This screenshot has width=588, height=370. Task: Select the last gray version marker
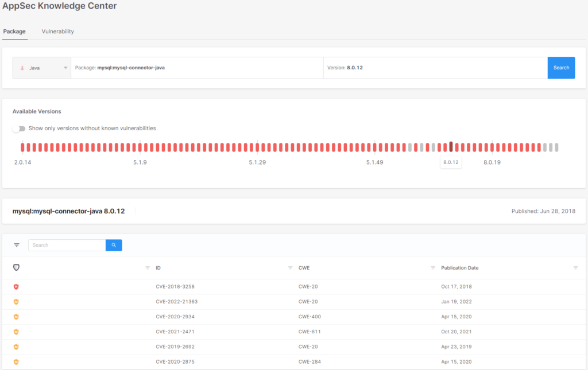[x=556, y=147]
